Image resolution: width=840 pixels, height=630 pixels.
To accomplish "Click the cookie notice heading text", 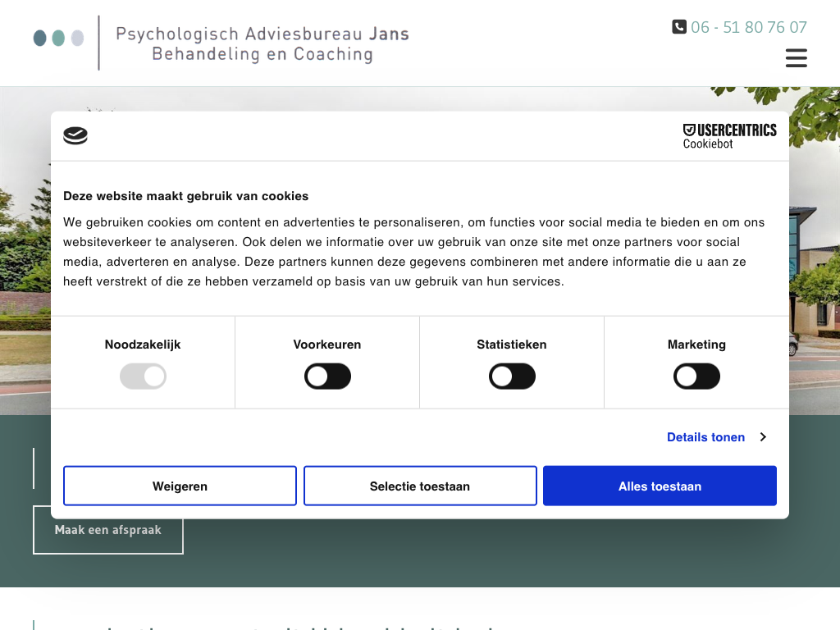I will tap(186, 196).
